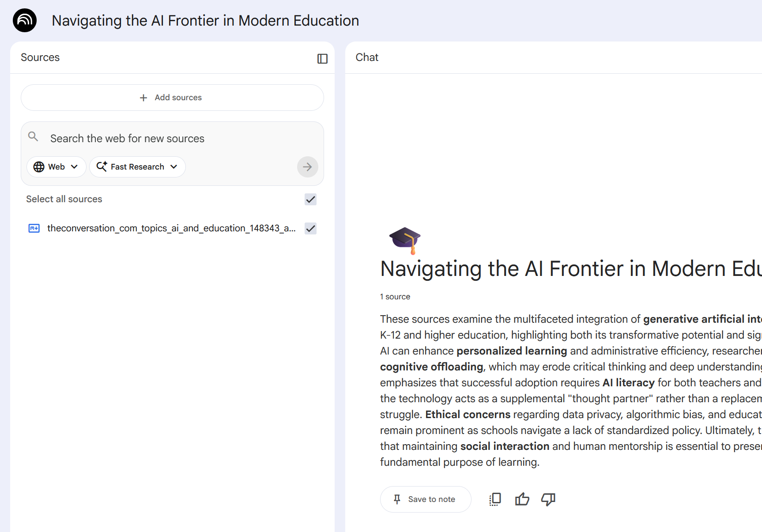
Task: Uncheck the theconversation source checkbox
Action: point(310,229)
